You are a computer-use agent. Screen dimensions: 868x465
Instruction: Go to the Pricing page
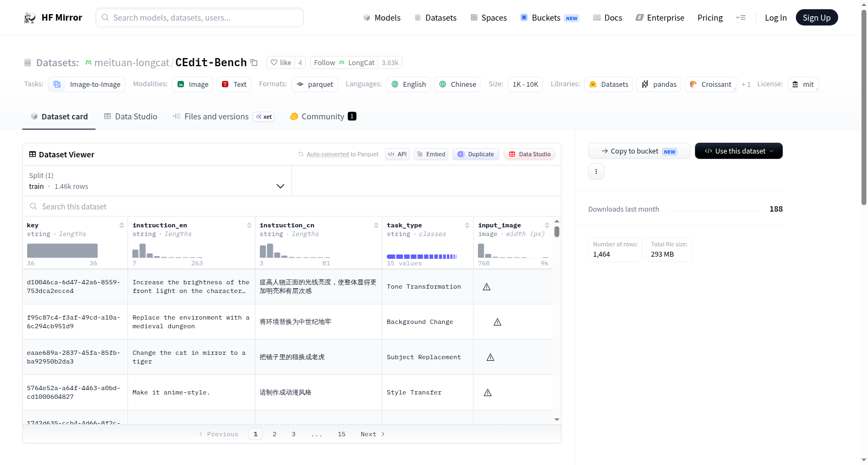point(710,18)
